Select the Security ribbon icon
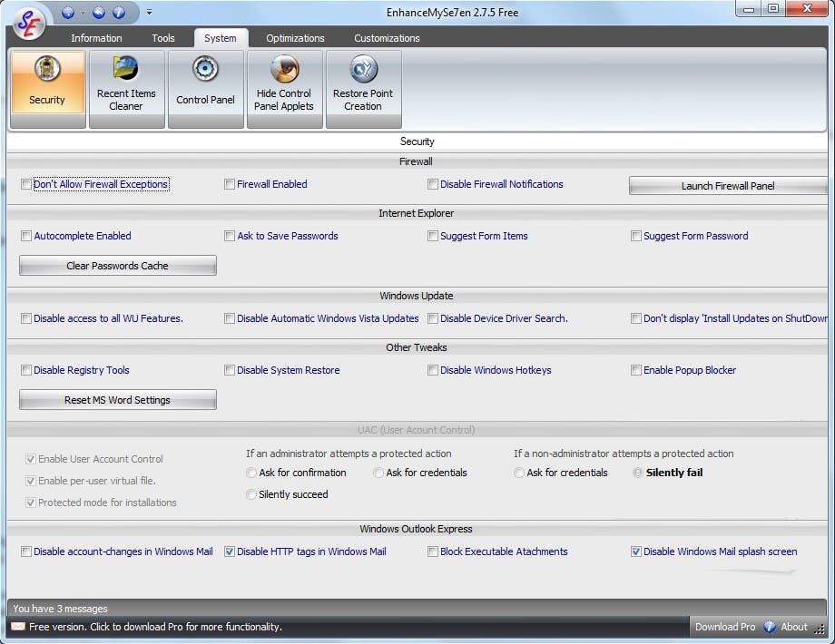835x644 pixels. [47, 89]
